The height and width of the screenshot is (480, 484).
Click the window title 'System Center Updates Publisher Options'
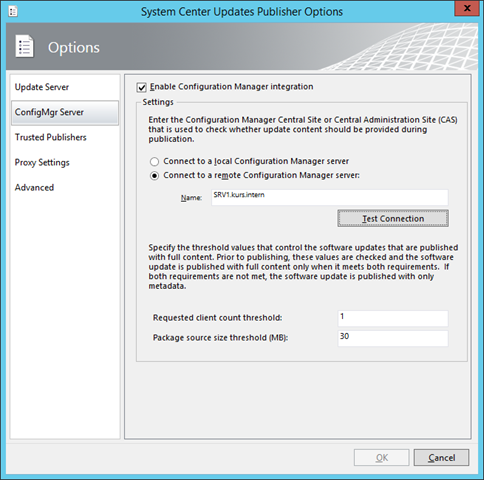click(242, 12)
